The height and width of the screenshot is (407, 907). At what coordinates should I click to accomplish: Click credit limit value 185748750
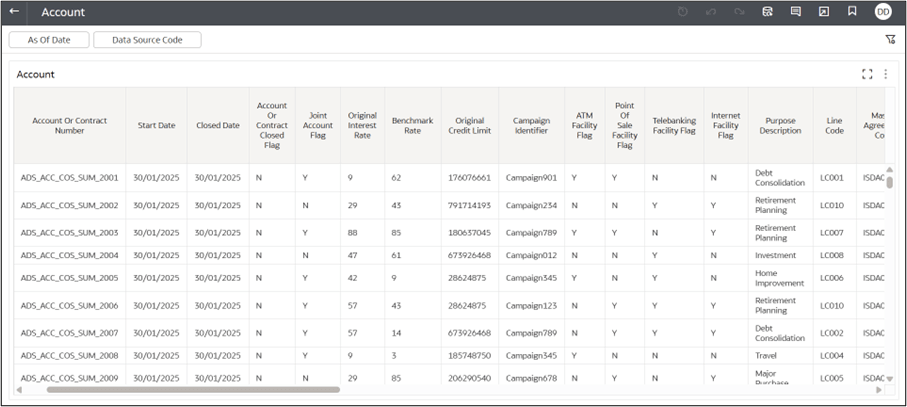tap(469, 356)
